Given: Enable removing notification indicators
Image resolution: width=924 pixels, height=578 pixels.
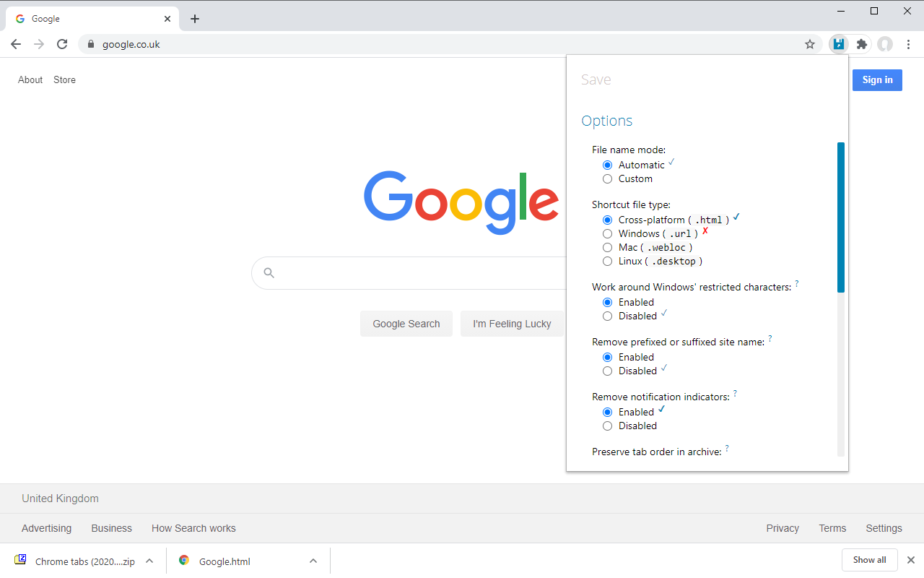Looking at the screenshot, I should click(x=607, y=413).
